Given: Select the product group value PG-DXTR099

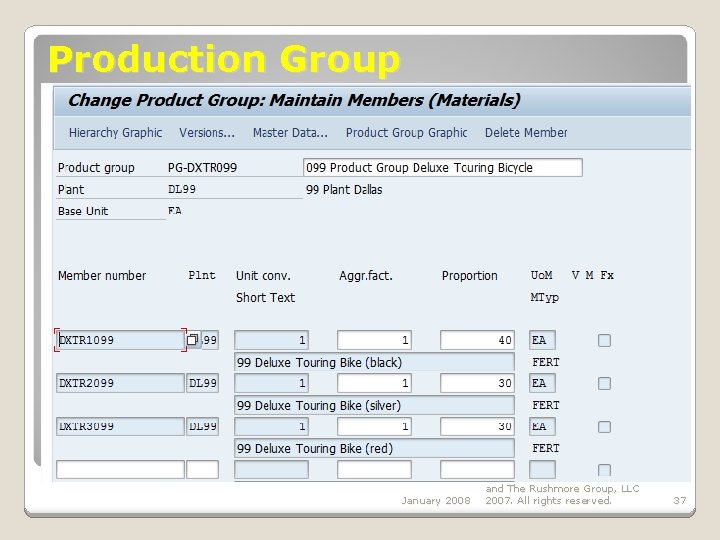Looking at the screenshot, I should click(x=202, y=168).
